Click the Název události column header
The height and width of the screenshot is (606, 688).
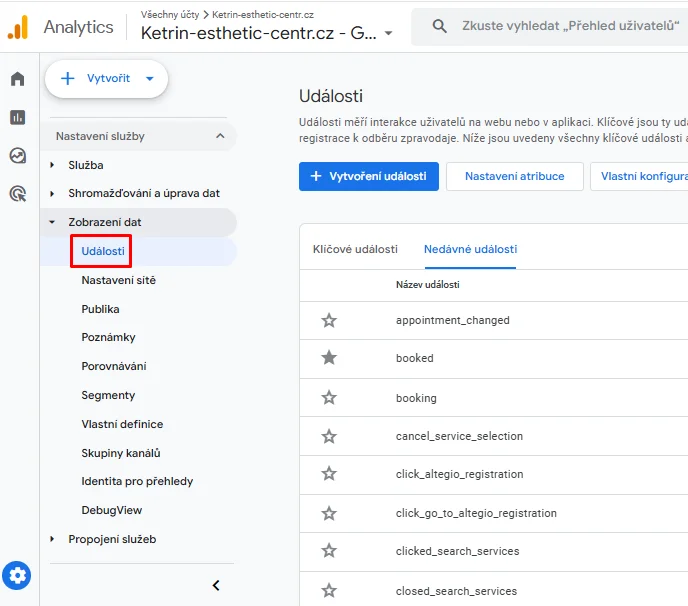pyautogui.click(x=427, y=284)
